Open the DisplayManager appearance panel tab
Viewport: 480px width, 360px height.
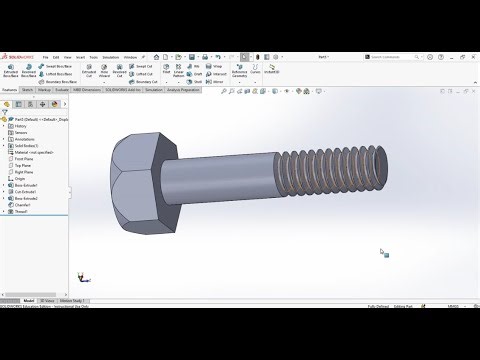click(x=55, y=104)
